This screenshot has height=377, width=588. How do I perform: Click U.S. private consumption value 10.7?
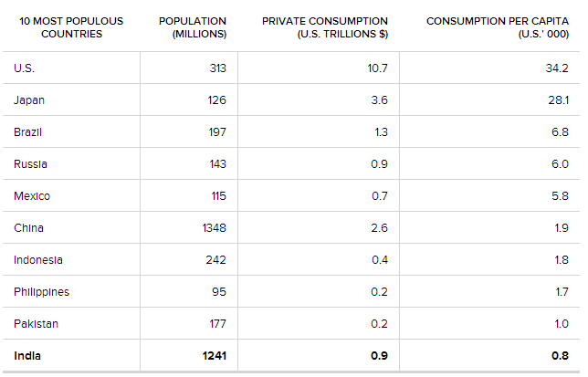[x=379, y=68]
